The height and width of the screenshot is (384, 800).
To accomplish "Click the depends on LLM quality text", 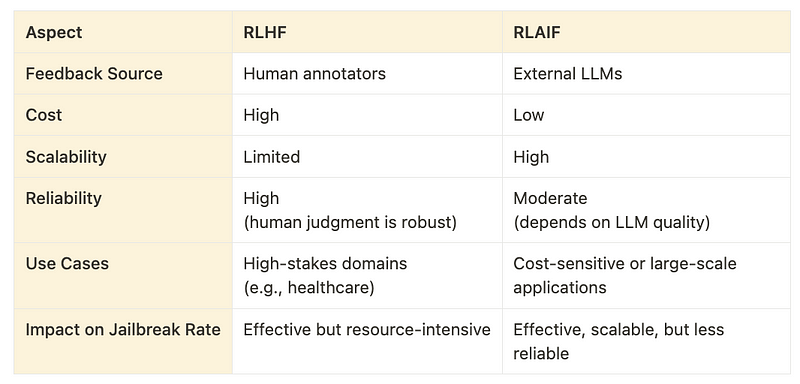I will tap(611, 223).
